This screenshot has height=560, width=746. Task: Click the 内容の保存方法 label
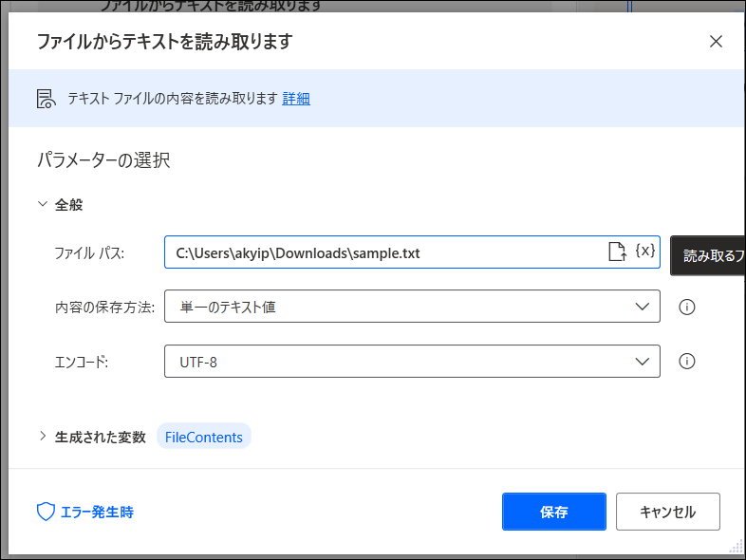pos(105,308)
